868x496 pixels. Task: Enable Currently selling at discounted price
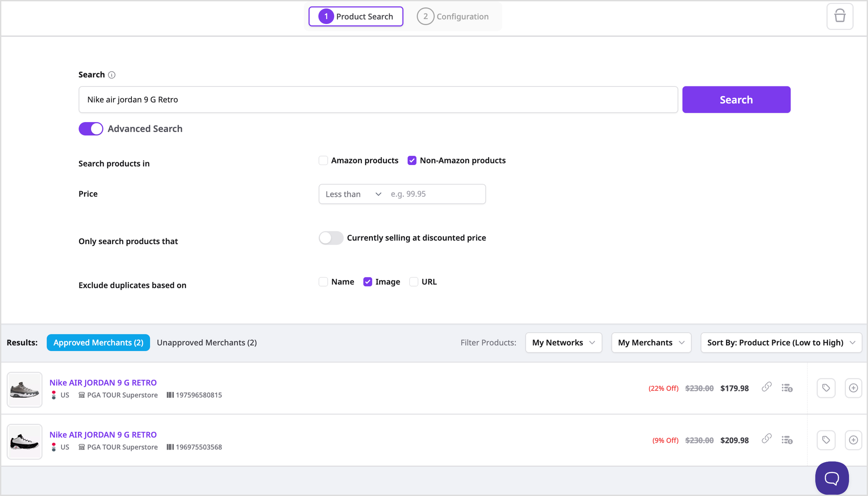(x=331, y=238)
